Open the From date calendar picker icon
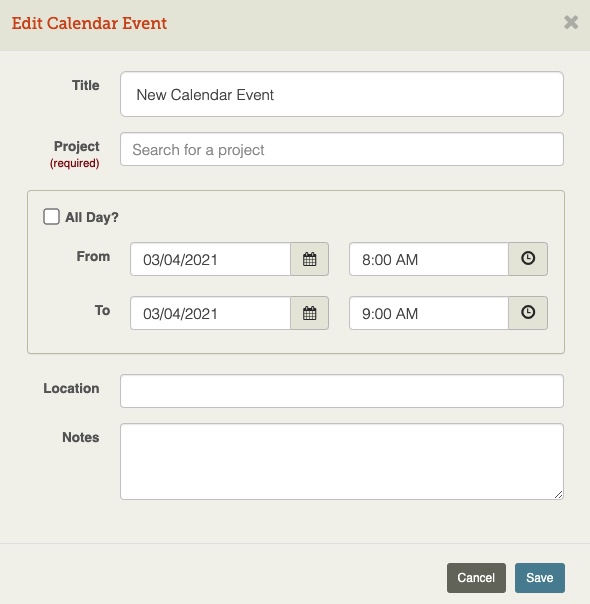Viewport: 590px width, 604px height. point(309,259)
